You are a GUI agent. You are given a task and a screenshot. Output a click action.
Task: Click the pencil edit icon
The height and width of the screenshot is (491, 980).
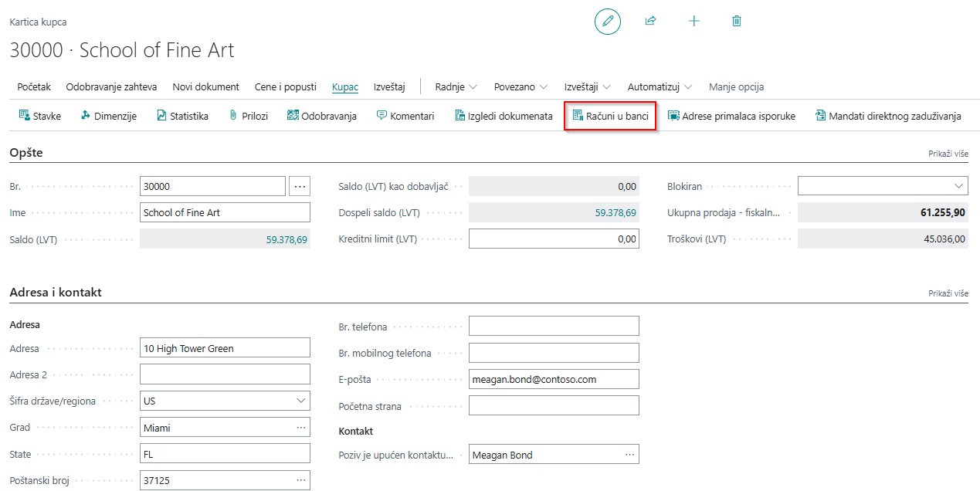[607, 22]
